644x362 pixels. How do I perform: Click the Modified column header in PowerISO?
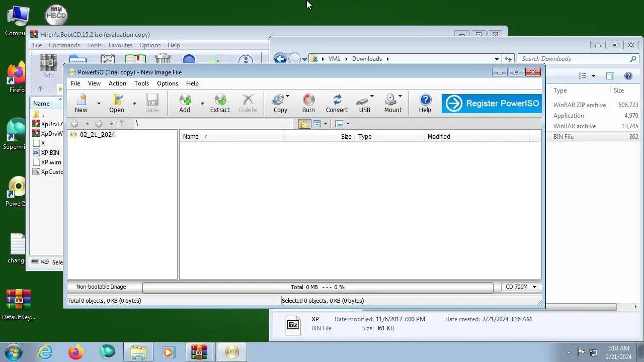click(x=475, y=136)
